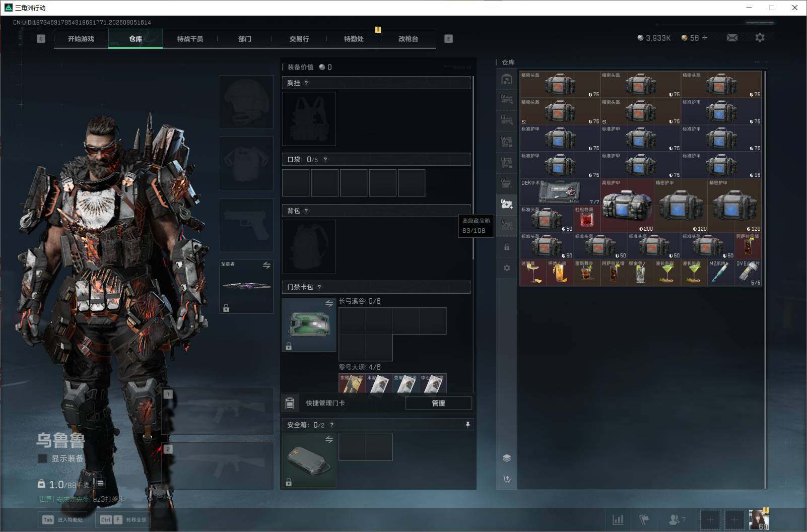Click the warehouse grid vertical scrollbar
807x532 pixels.
tap(765, 280)
